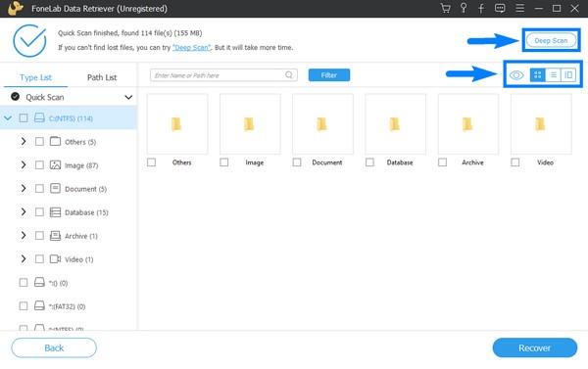Check the *:(FAT32) (0) checkbox
This screenshot has height=369, width=588.
(24, 306)
